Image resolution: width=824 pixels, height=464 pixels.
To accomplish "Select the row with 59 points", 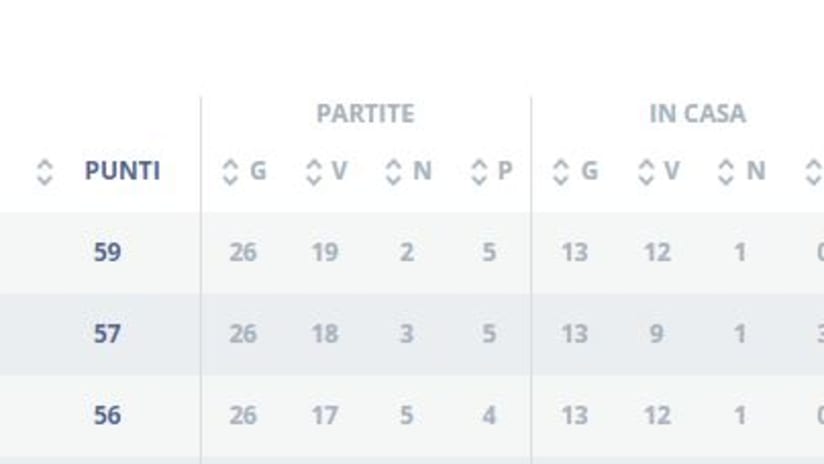I will click(x=412, y=252).
